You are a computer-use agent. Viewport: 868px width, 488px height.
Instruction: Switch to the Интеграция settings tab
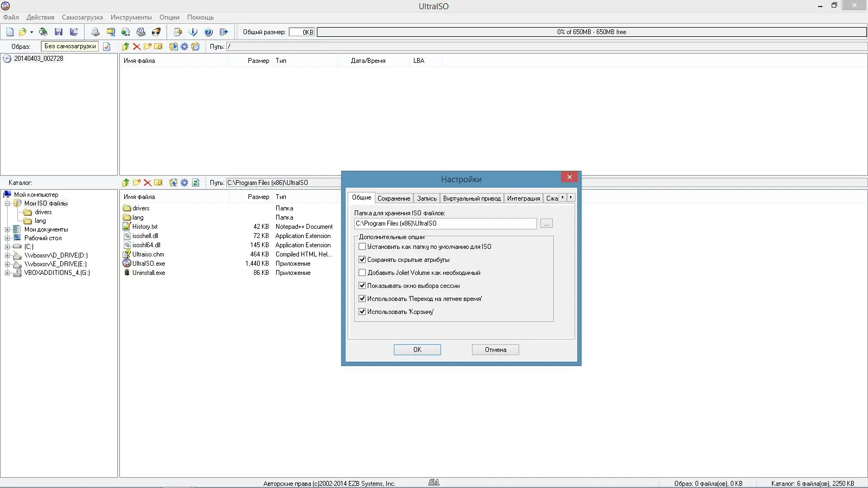tap(524, 198)
